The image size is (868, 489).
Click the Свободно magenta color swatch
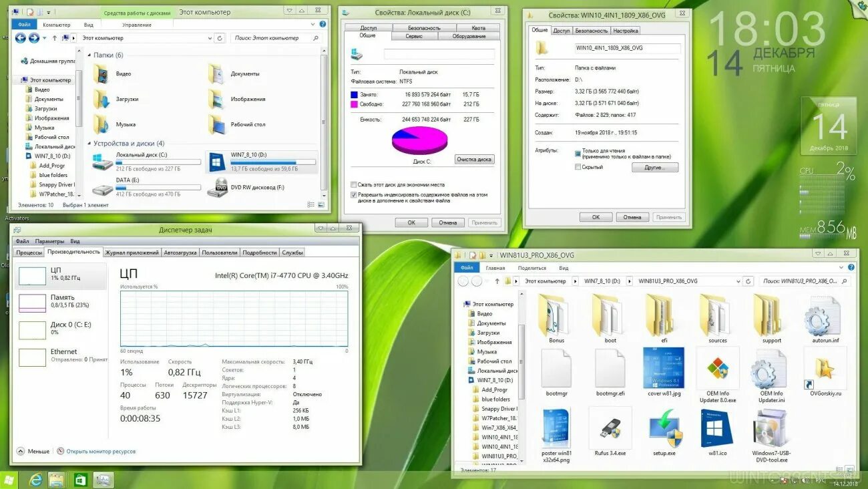click(x=354, y=104)
